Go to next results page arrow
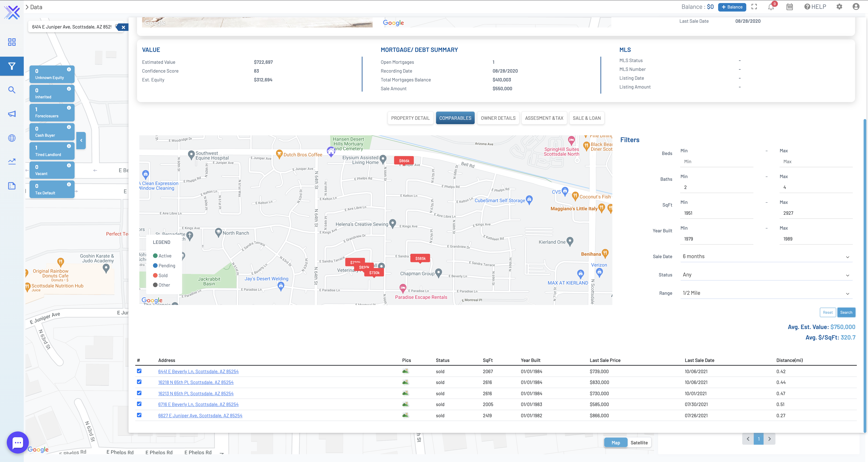The width and height of the screenshot is (868, 462). [770, 439]
